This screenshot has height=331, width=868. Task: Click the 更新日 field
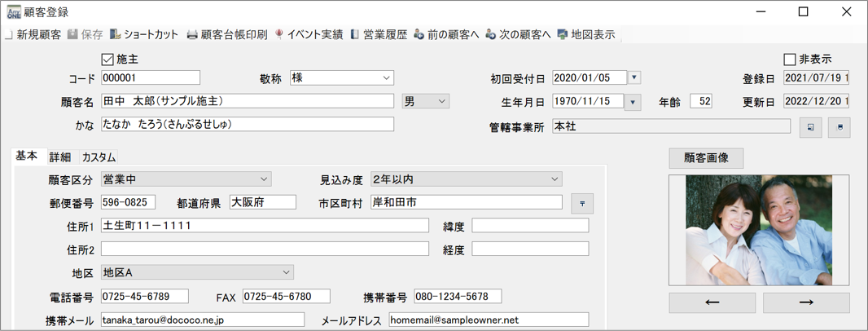pos(817,101)
